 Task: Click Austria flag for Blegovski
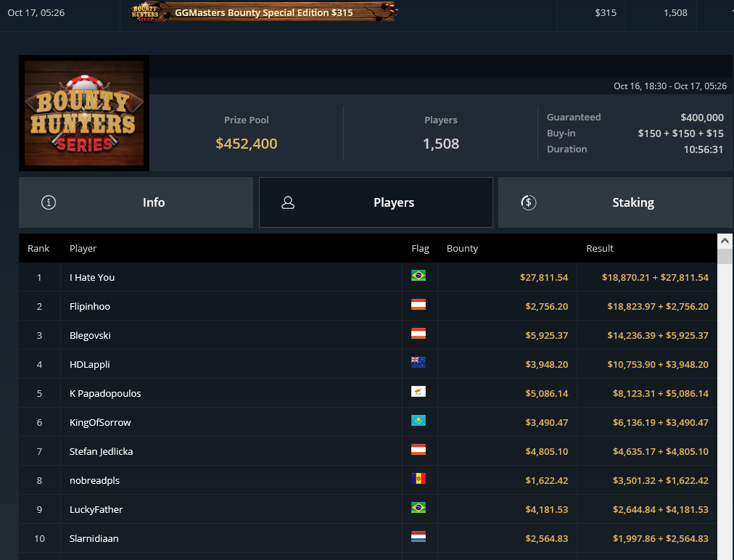(x=418, y=334)
